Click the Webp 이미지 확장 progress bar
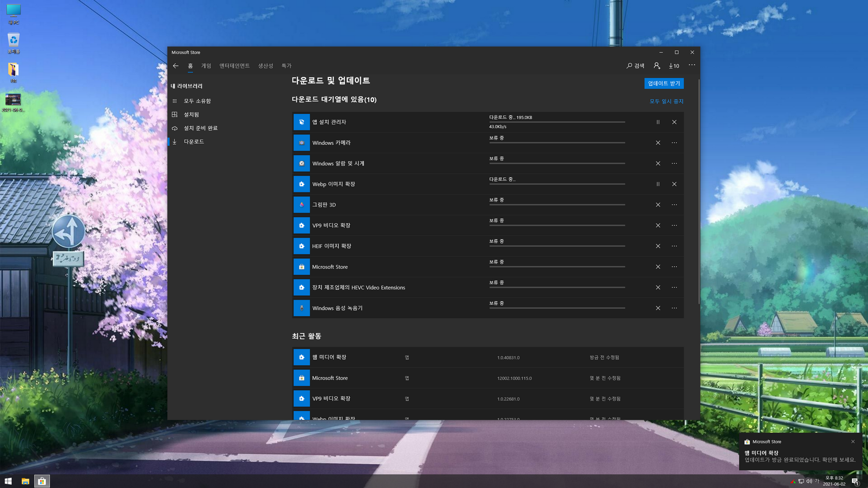 (557, 184)
